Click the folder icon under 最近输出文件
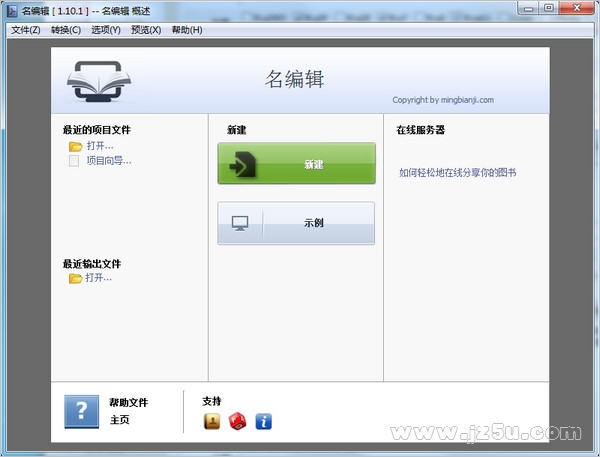Screen dimensions: 600x457 tap(75, 278)
